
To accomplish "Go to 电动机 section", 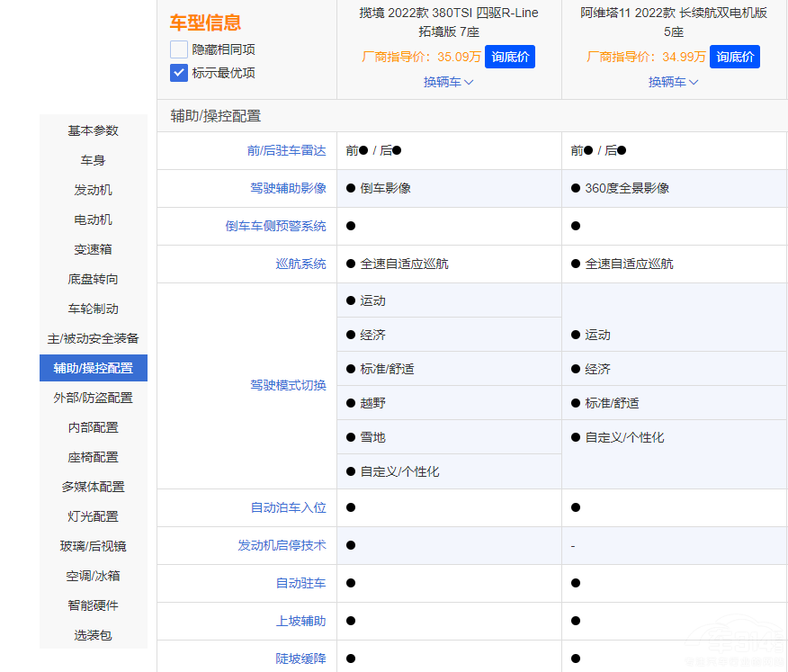I will point(93,220).
